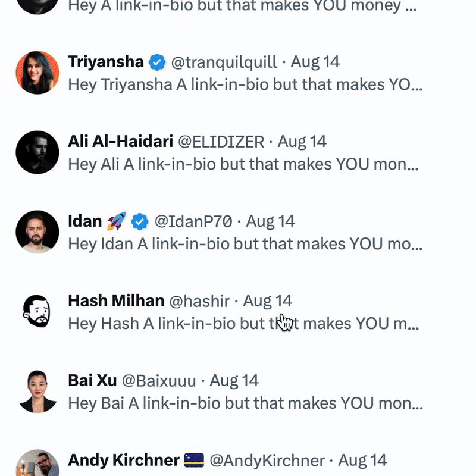Open the "Hey Ali" message preview

[243, 164]
